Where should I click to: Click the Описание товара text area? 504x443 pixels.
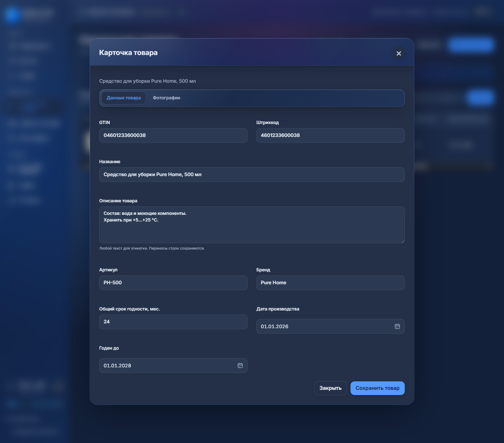coord(252,225)
